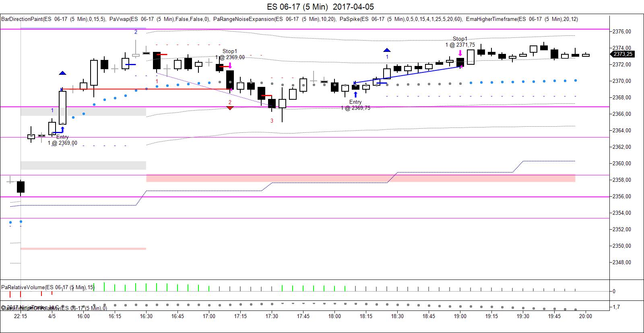Click the 20:00 time axis label
The width and height of the screenshot is (644, 333).
[x=586, y=316]
